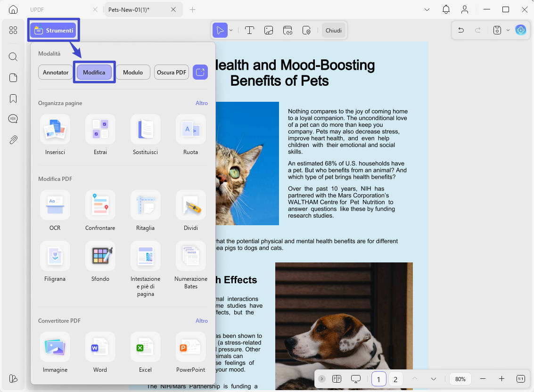The height and width of the screenshot is (392, 534).
Task: Launch the OCR tool
Action: coord(55,211)
